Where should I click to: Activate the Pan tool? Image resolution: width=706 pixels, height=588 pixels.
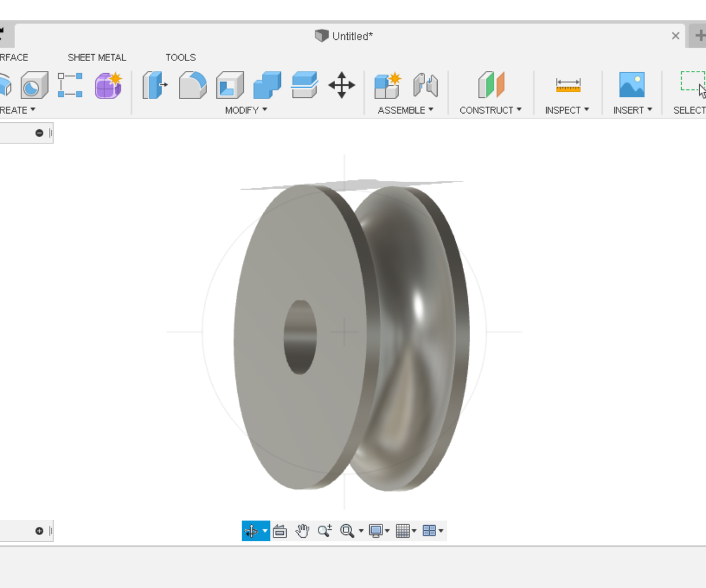pyautogui.click(x=302, y=530)
